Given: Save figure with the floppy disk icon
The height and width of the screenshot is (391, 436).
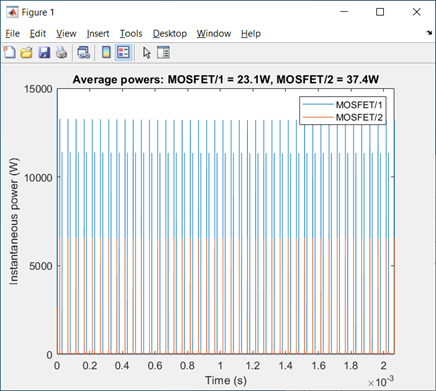Looking at the screenshot, I should (x=44, y=53).
